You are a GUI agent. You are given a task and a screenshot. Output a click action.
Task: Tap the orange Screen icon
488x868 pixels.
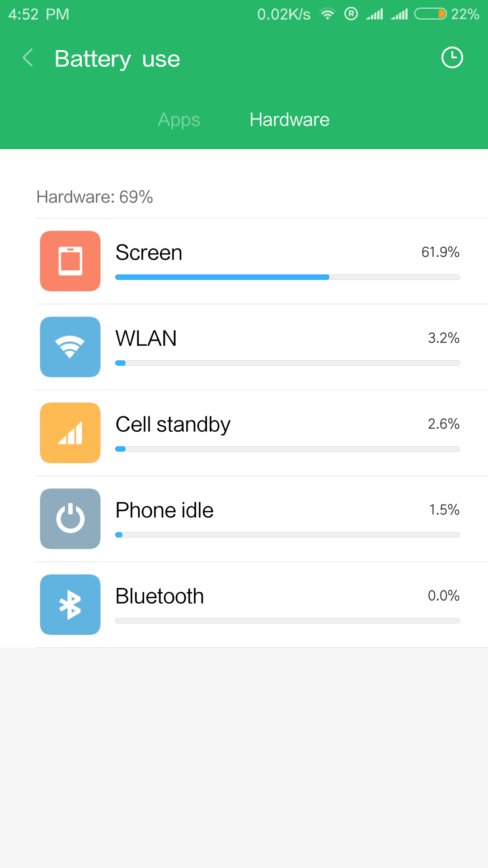point(70,261)
